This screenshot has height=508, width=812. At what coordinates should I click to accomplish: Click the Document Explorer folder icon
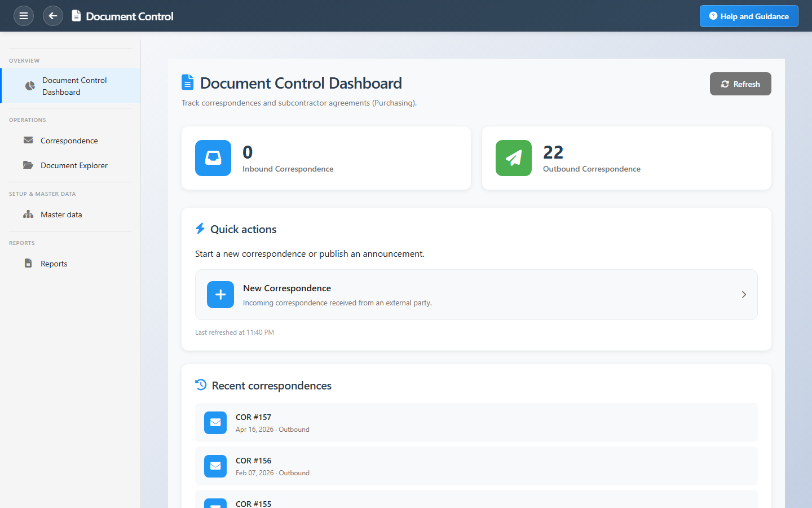28,165
